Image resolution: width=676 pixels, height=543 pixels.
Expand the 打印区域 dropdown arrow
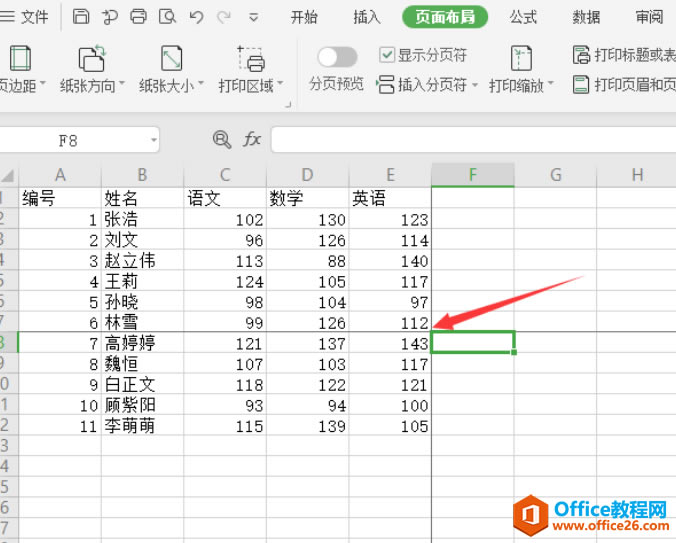tap(280, 83)
